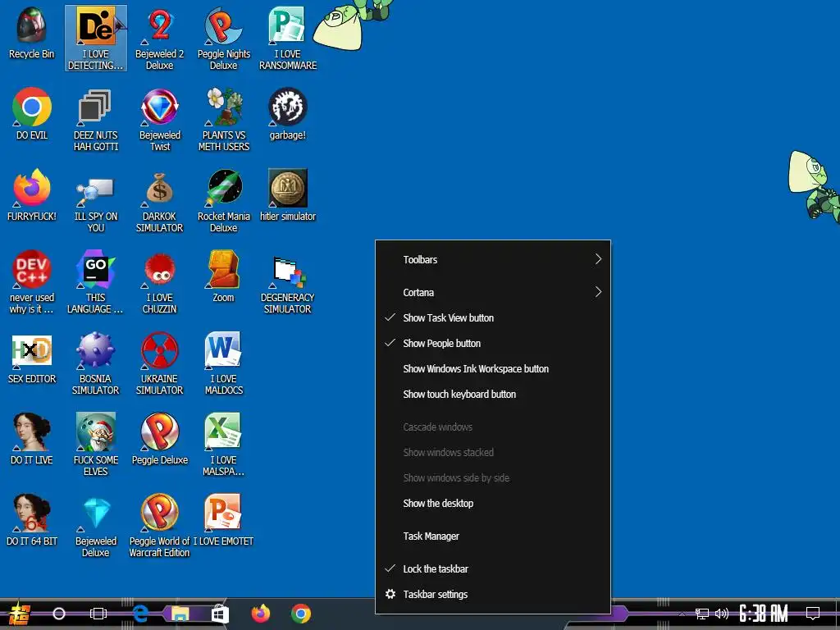Select the I LOVE DETECTING shortcut icon
The image size is (840, 630).
[x=96, y=39]
